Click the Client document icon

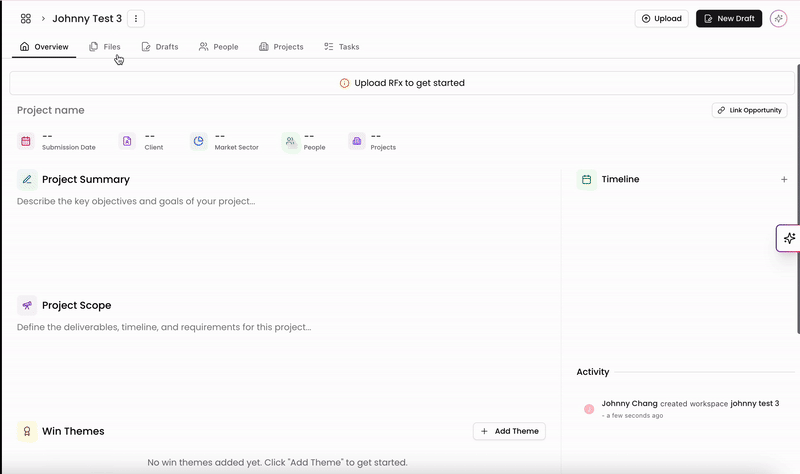click(x=127, y=141)
